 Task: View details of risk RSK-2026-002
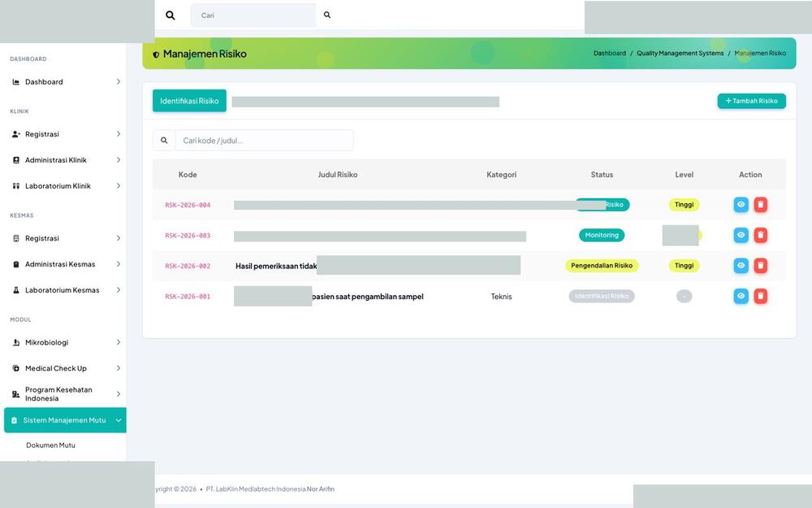(741, 266)
